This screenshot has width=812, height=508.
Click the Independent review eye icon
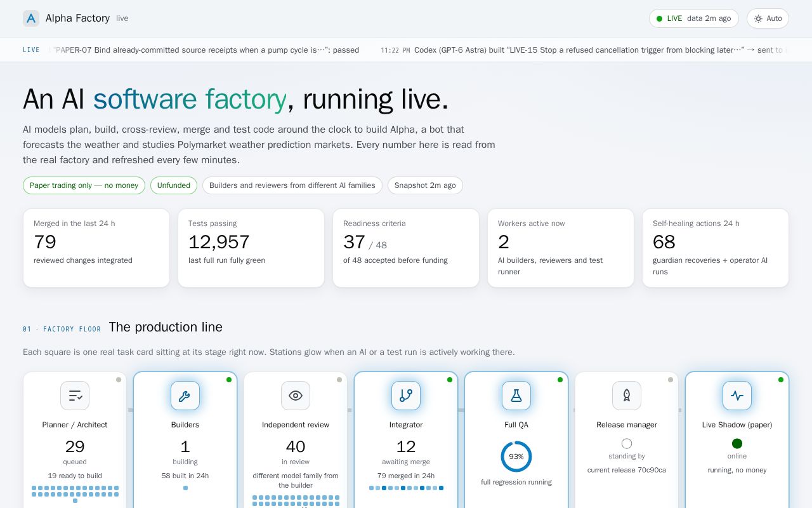coord(296,396)
